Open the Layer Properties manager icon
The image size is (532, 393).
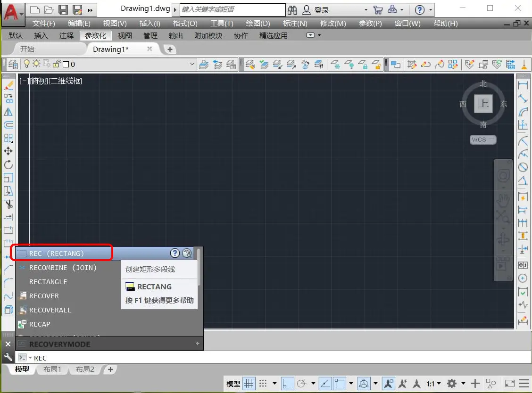(13, 64)
